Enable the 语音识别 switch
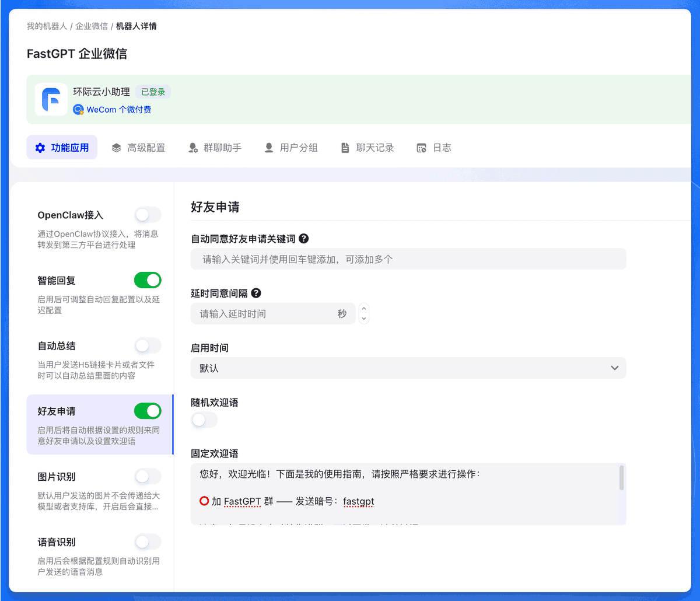This screenshot has height=601, width=700. [148, 541]
